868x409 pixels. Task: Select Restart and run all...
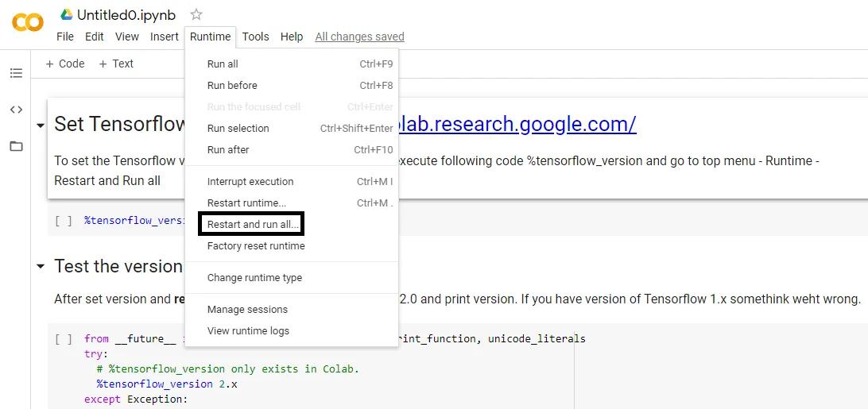coord(292,225)
